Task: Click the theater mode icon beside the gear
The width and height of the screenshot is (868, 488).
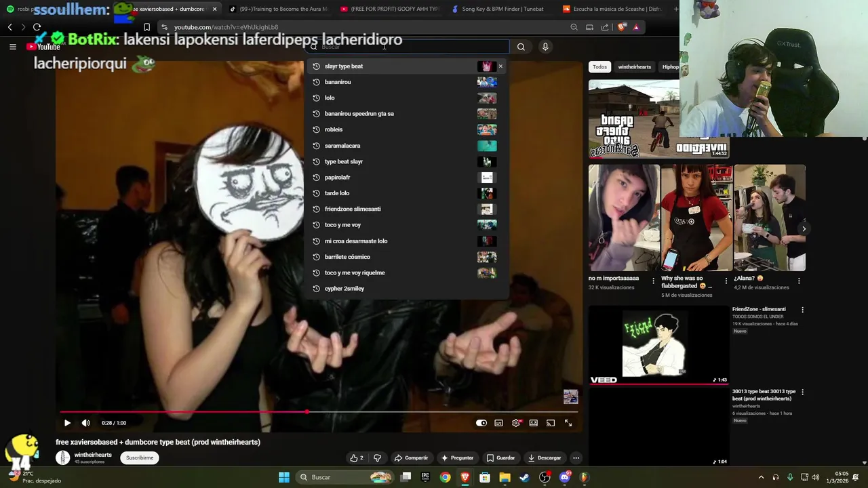Action: tap(534, 423)
